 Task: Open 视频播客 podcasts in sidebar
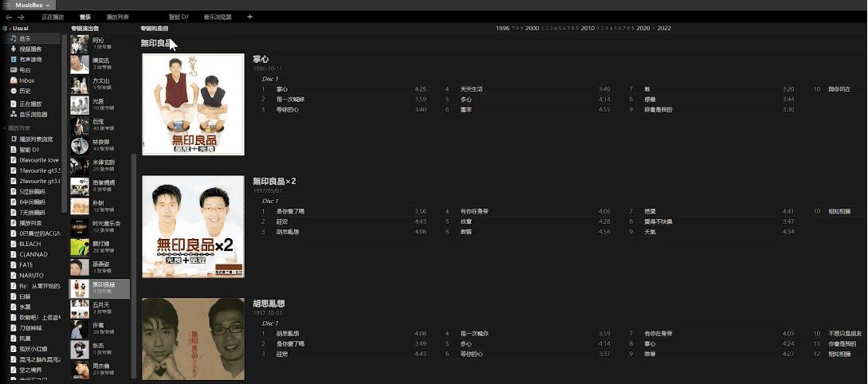[31, 49]
